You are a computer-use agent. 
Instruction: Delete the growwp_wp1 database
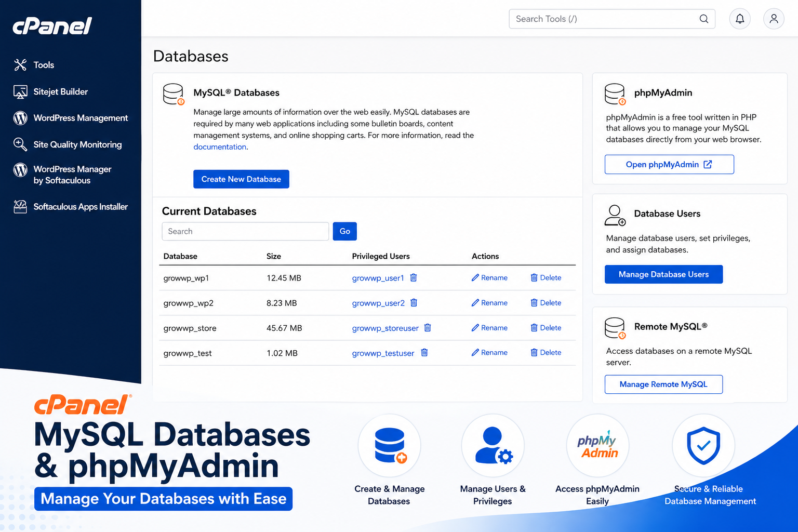coord(546,278)
